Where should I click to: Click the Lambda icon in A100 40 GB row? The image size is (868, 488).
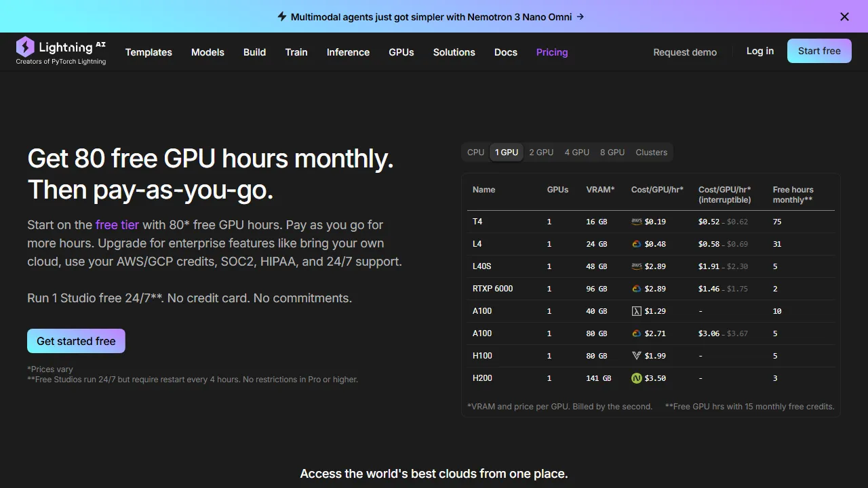coord(636,311)
